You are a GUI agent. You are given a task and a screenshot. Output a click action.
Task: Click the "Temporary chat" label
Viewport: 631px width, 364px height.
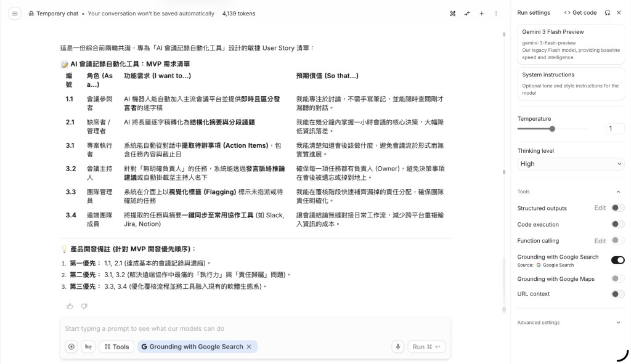(57, 14)
